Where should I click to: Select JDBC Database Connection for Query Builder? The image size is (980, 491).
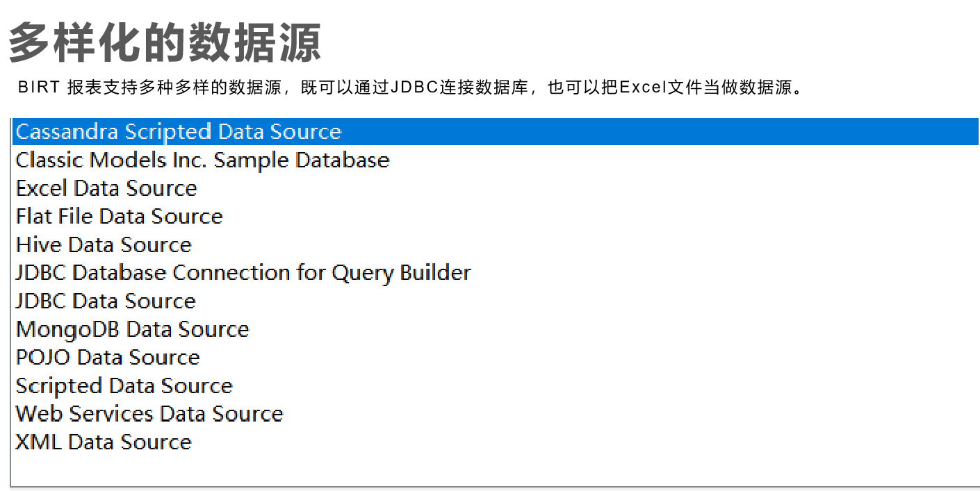[x=243, y=273]
